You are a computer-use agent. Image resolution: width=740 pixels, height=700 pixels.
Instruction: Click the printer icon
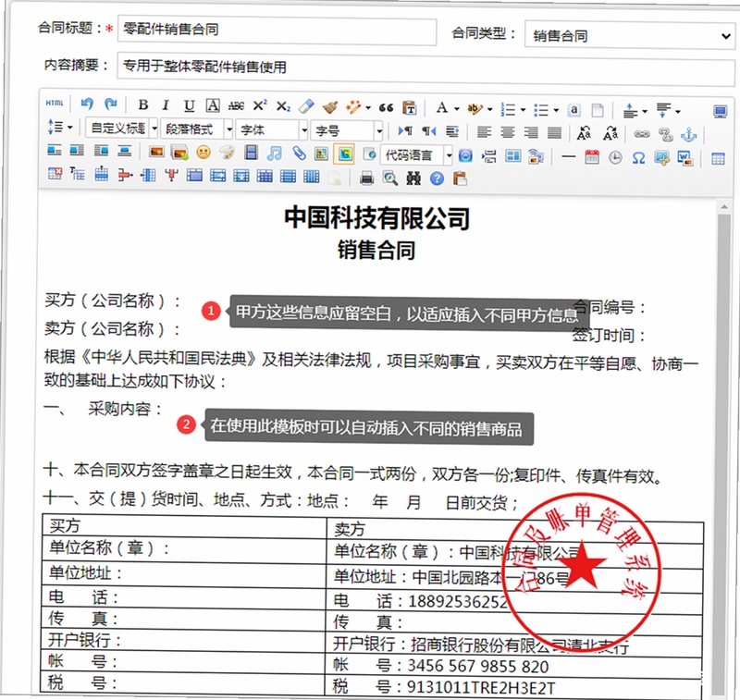pyautogui.click(x=366, y=178)
